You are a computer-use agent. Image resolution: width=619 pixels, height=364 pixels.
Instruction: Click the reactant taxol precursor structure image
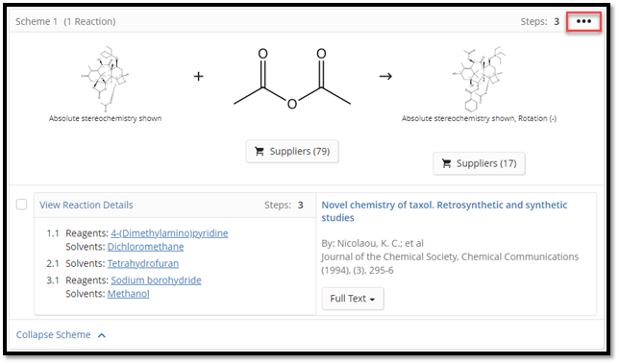point(105,80)
